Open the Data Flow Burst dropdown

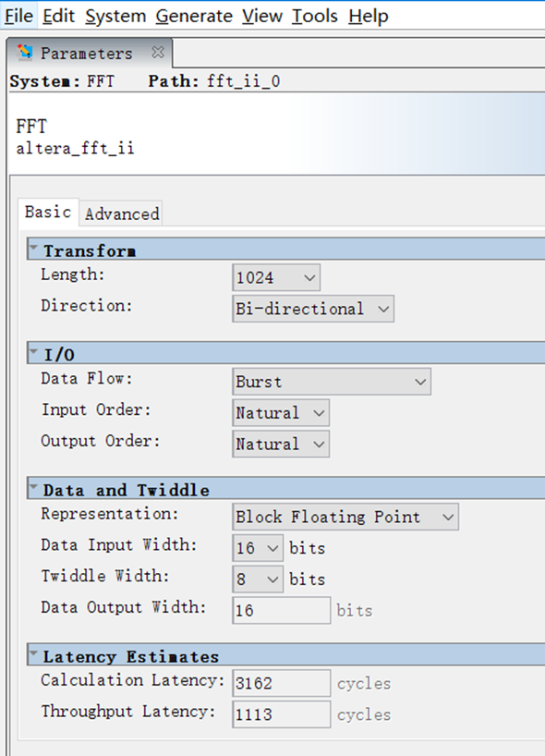[x=332, y=382]
